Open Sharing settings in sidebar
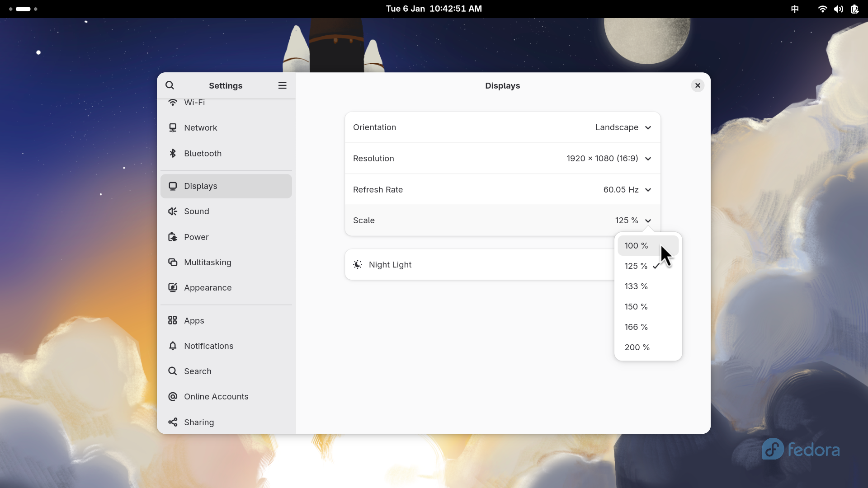 click(x=199, y=422)
